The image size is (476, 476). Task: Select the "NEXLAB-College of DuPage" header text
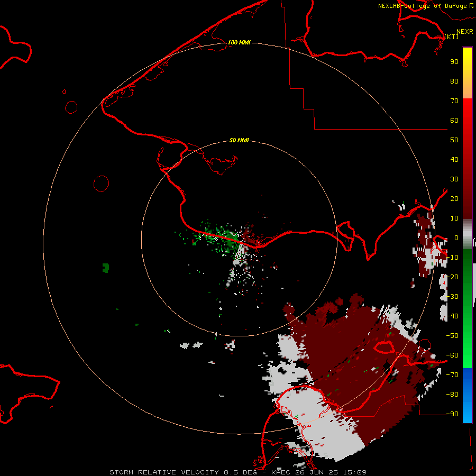422,6
